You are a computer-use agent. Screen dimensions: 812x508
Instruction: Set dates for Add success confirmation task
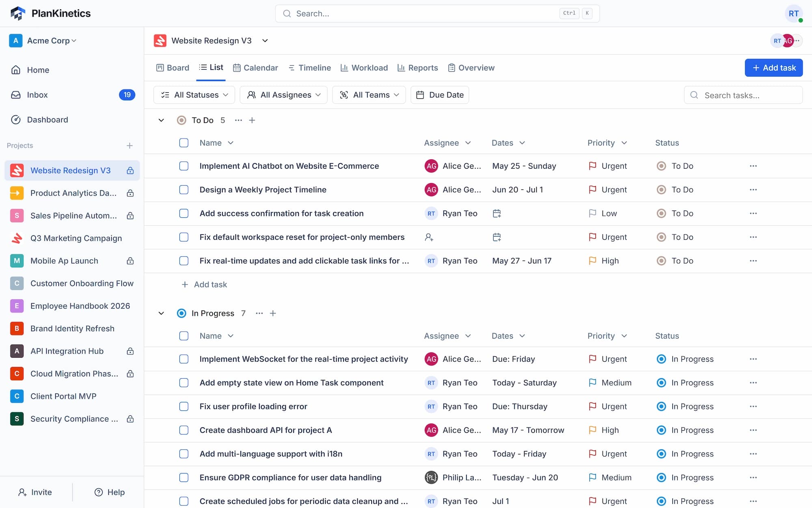click(497, 213)
